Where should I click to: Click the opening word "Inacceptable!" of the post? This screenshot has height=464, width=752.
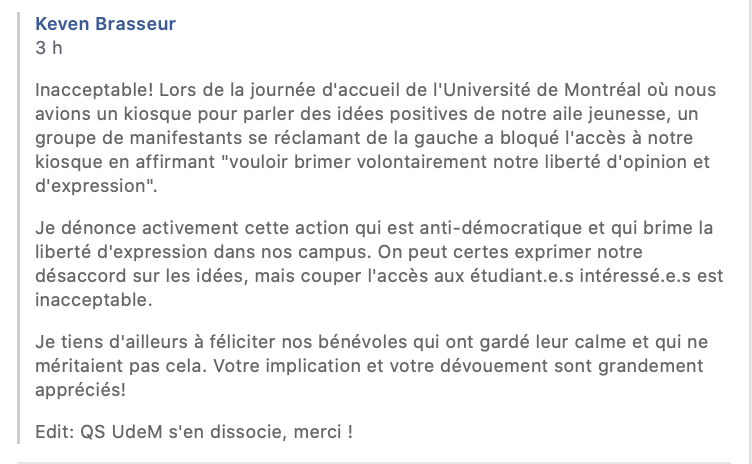(94, 90)
